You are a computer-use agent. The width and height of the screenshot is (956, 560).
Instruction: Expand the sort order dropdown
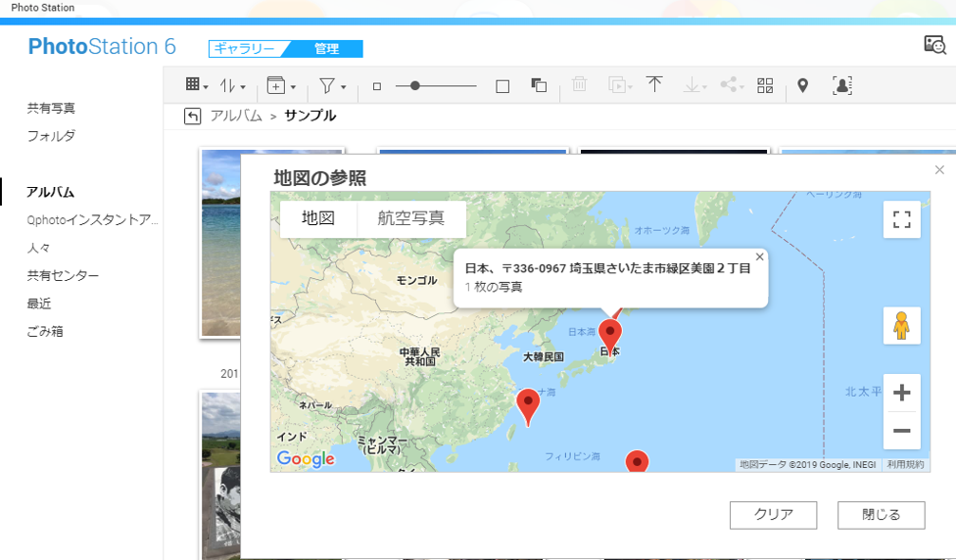click(232, 86)
